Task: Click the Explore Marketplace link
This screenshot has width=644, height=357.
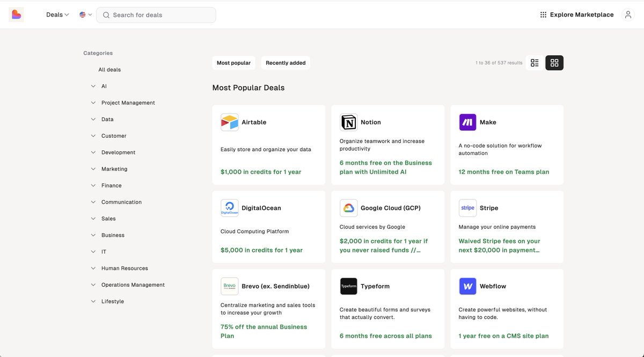Action: [x=582, y=15]
